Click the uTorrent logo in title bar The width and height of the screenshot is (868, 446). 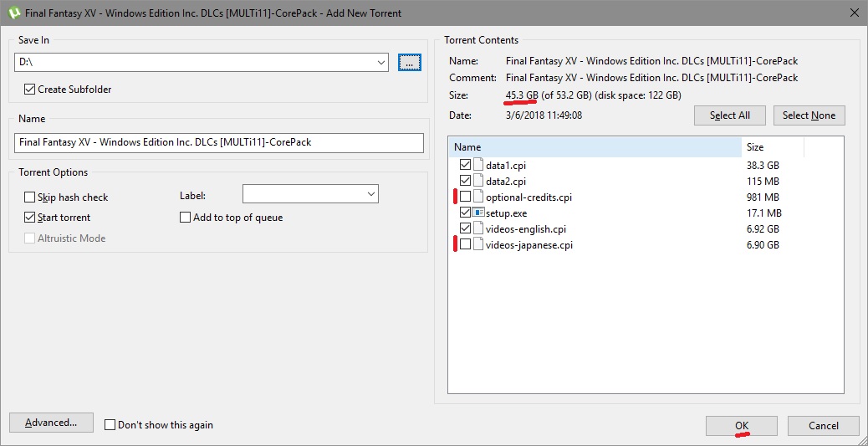(13, 13)
